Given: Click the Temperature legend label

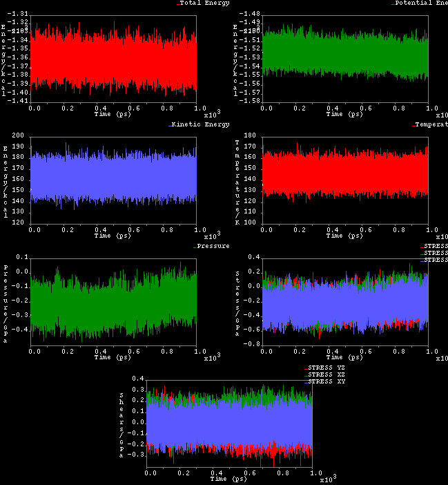Looking at the screenshot, I should 431,125.
